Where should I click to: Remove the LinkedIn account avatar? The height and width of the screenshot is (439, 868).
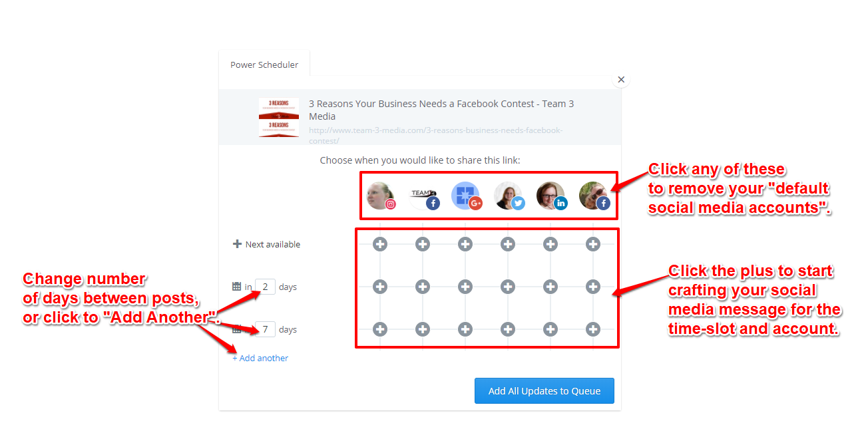(x=551, y=196)
